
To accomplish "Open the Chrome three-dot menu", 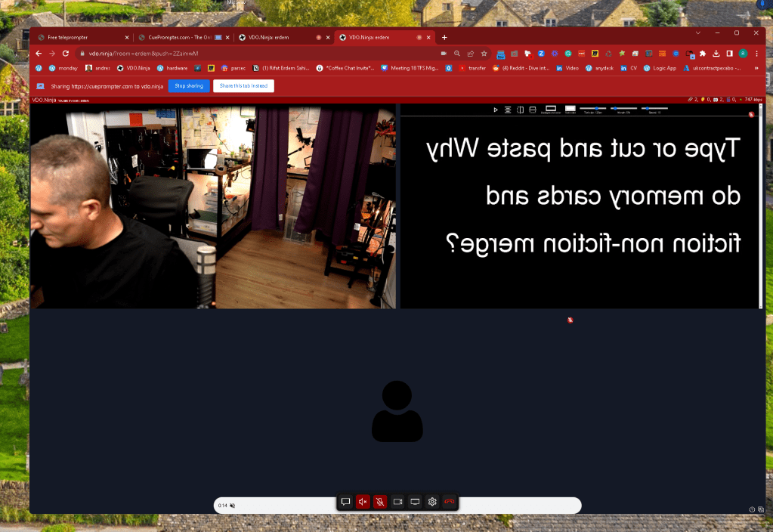I will point(756,53).
